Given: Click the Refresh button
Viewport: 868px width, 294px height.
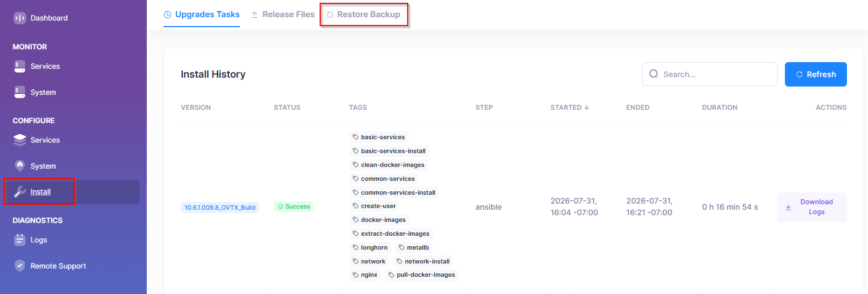Looking at the screenshot, I should point(815,74).
